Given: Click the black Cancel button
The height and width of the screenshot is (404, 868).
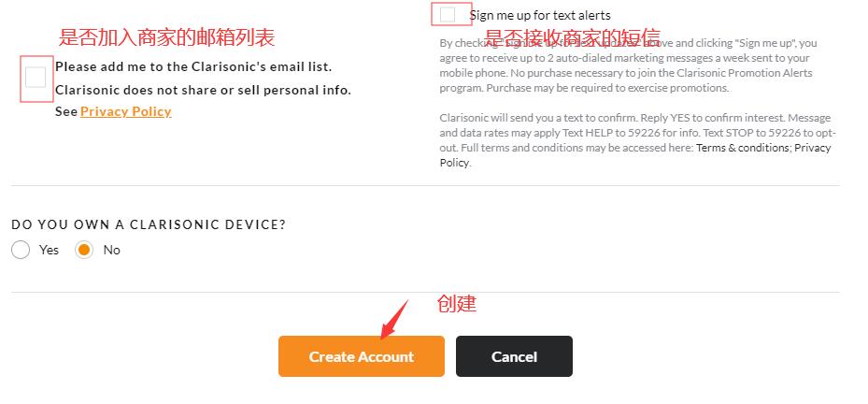Looking at the screenshot, I should coord(514,356).
